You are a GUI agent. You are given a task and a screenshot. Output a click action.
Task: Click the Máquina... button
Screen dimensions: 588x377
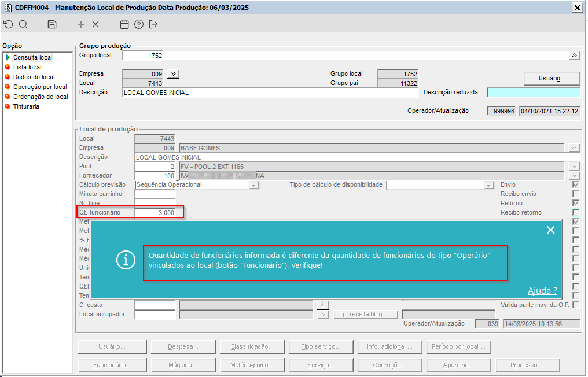click(x=183, y=365)
